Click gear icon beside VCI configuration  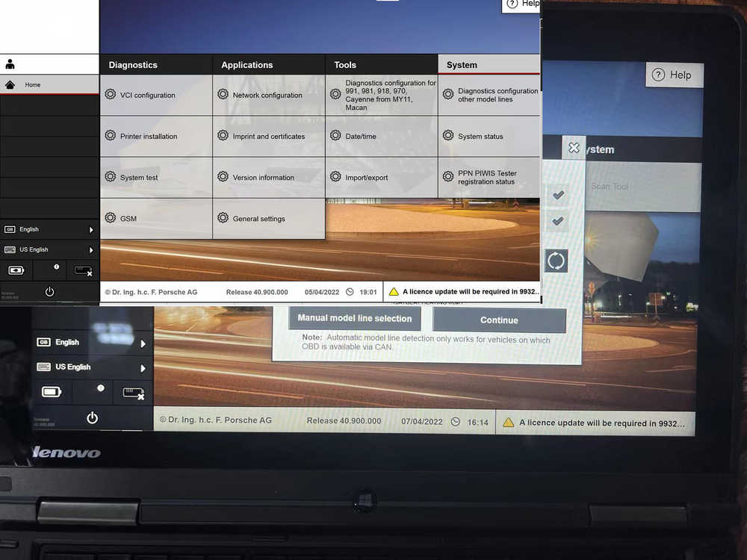pyautogui.click(x=111, y=94)
